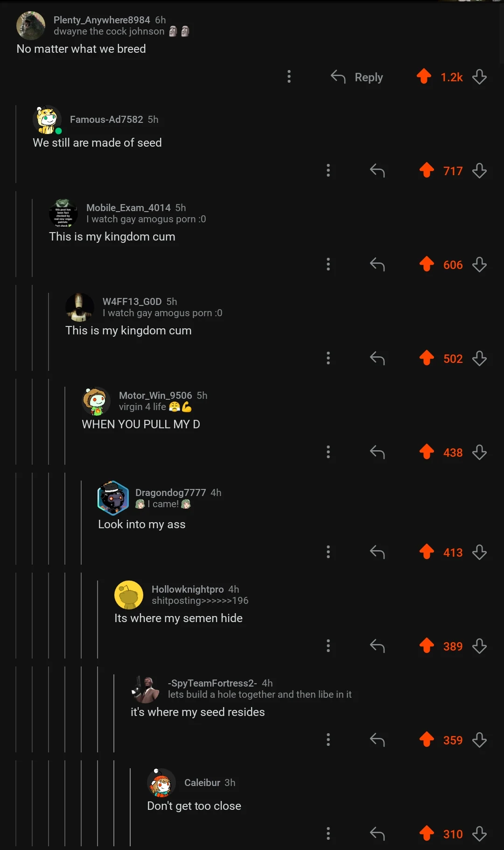Open the overflow menu for Famous-Ad7582's comment
The image size is (504, 850).
click(328, 170)
